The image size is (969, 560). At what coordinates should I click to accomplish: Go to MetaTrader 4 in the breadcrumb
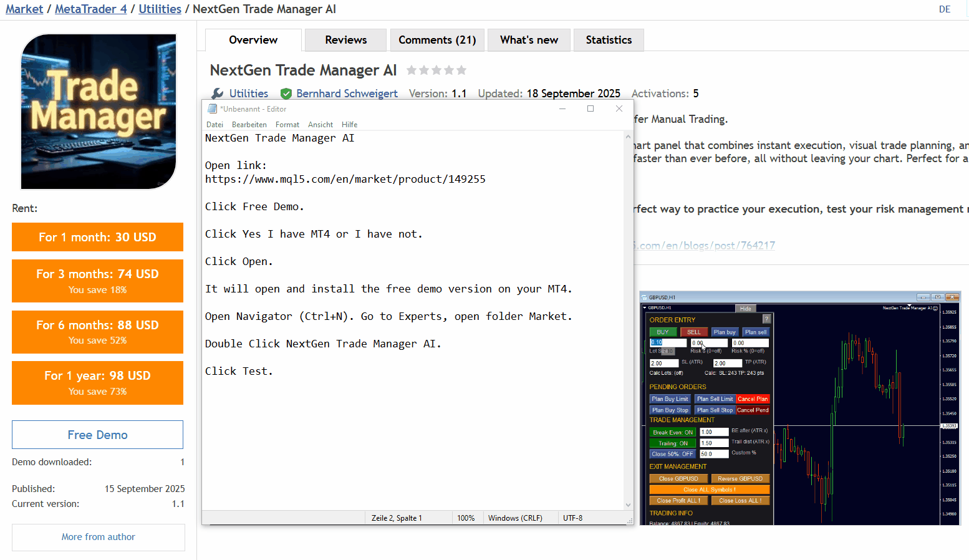click(91, 9)
